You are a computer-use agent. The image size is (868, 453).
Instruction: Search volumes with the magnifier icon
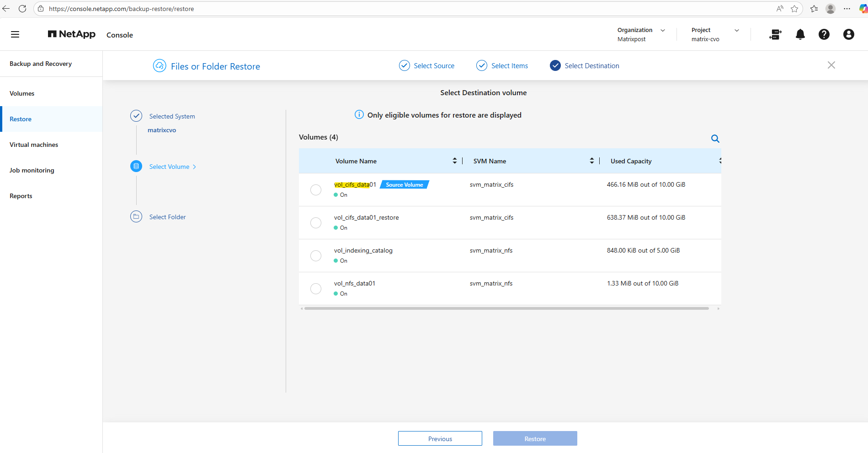coord(715,139)
